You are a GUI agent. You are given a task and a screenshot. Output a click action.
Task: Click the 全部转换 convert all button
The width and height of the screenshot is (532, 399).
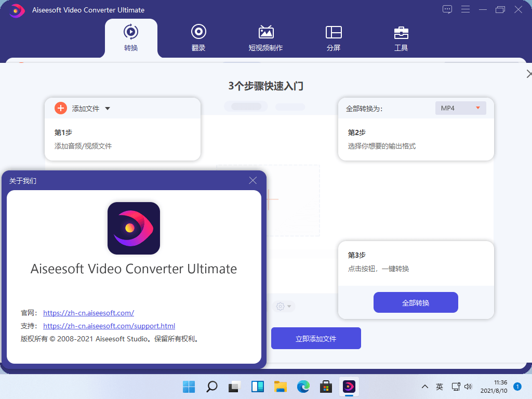[416, 302]
